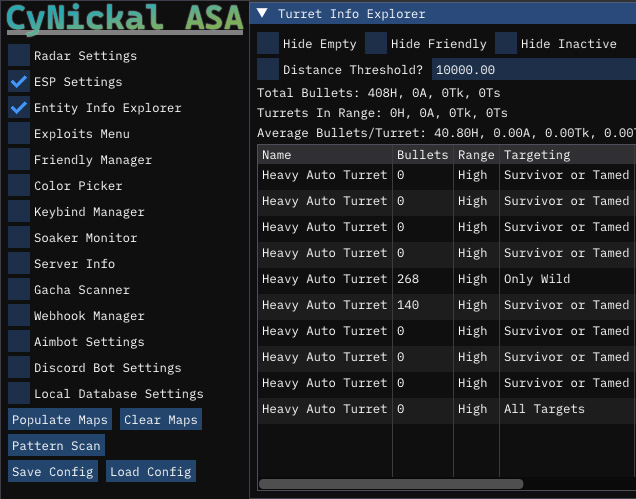Toggle the Exploits Menu checkbox

19,134
